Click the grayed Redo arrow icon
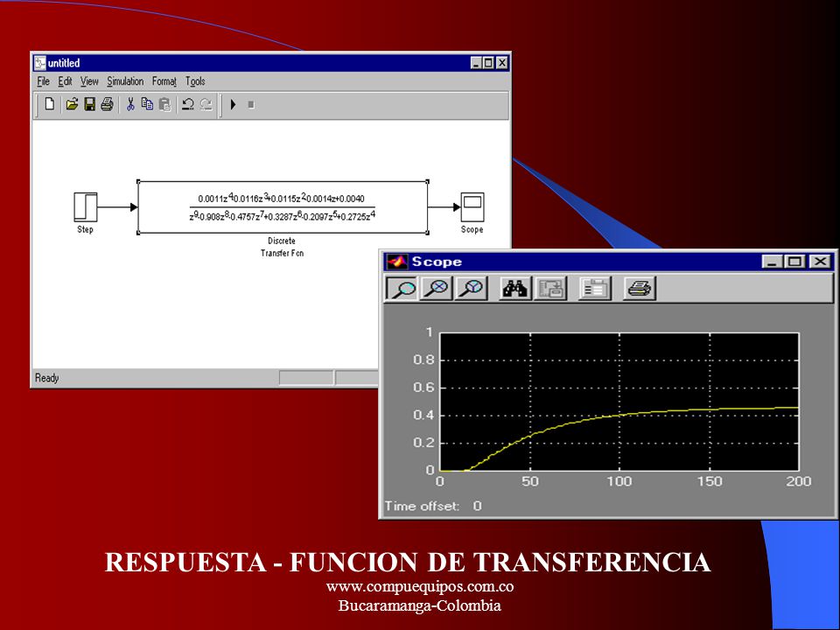This screenshot has height=630, width=840. (206, 104)
